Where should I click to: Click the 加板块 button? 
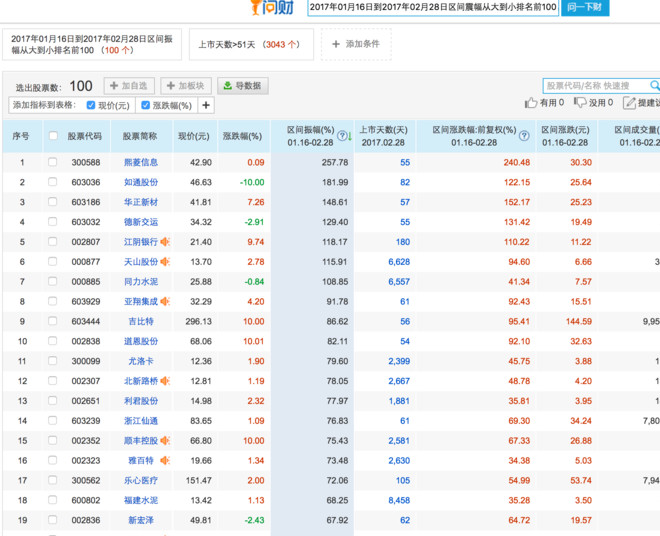[186, 86]
